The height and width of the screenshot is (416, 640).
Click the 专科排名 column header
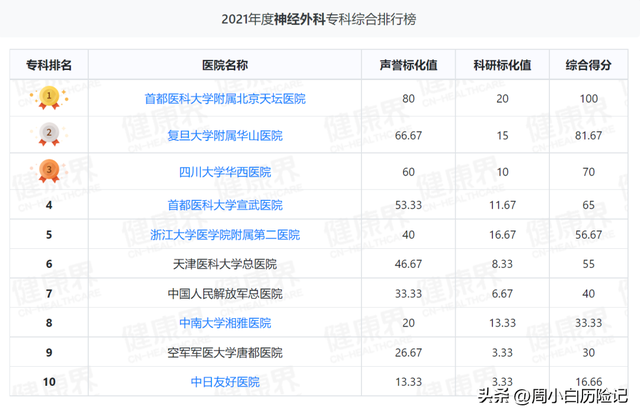pyautogui.click(x=49, y=65)
